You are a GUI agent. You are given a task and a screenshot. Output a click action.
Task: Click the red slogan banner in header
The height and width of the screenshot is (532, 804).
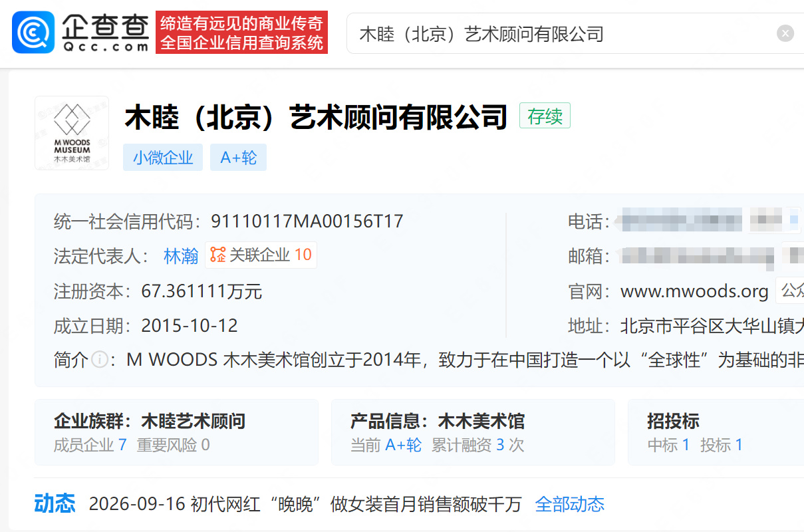242,33
